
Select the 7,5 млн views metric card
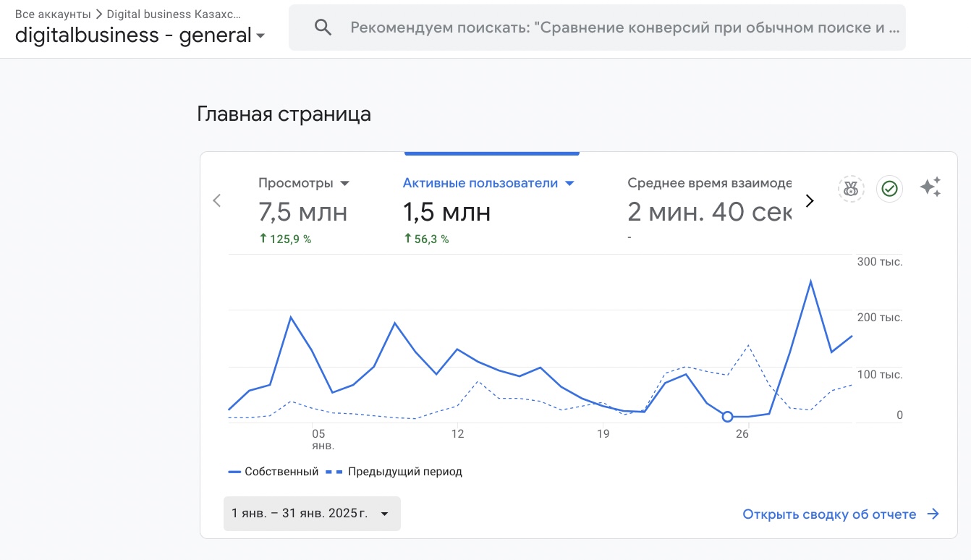click(302, 212)
